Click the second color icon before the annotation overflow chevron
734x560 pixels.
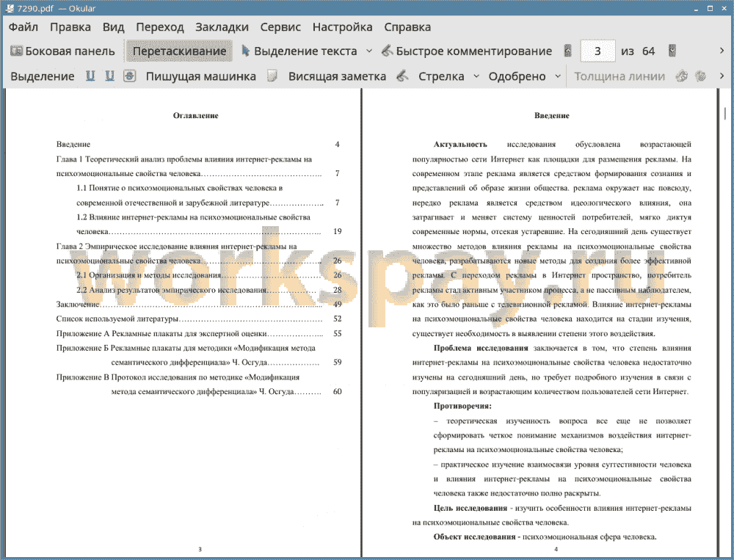[700, 76]
